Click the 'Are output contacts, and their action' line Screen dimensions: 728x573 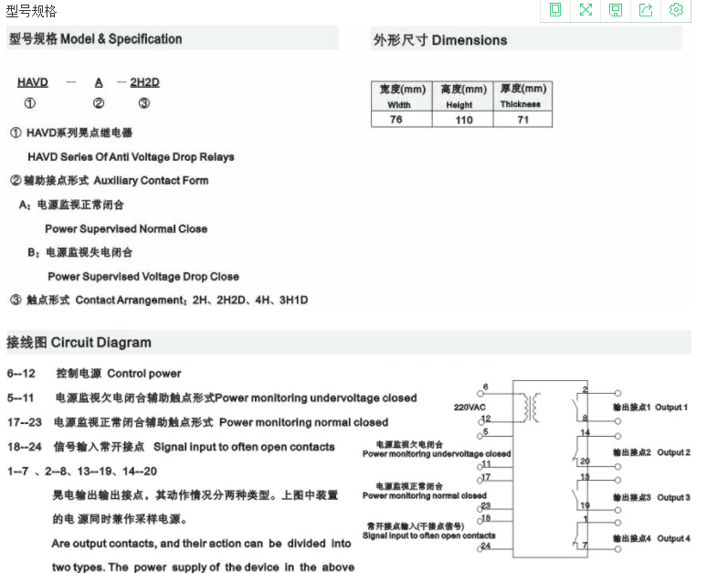click(201, 544)
